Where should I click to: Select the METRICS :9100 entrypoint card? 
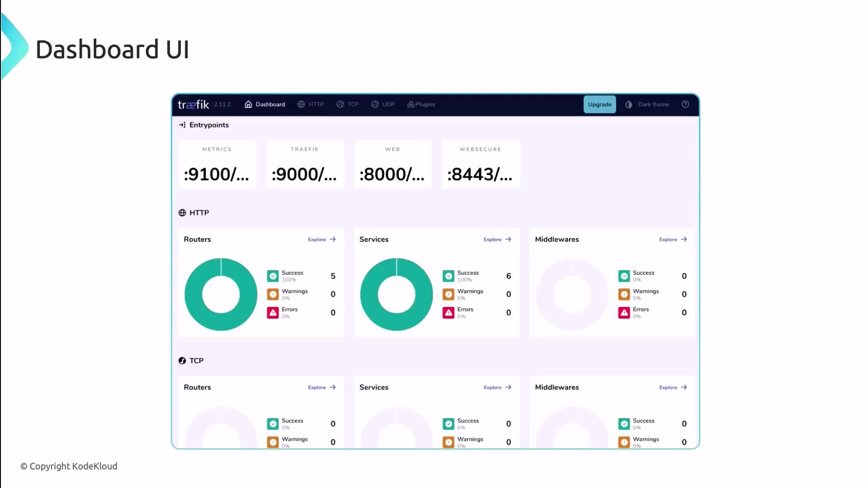[x=217, y=164]
